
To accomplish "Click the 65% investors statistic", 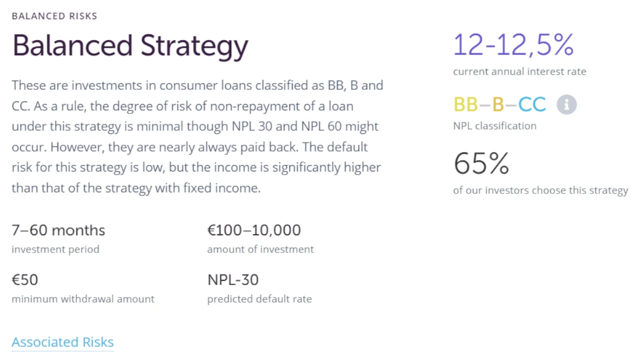I will click(481, 164).
